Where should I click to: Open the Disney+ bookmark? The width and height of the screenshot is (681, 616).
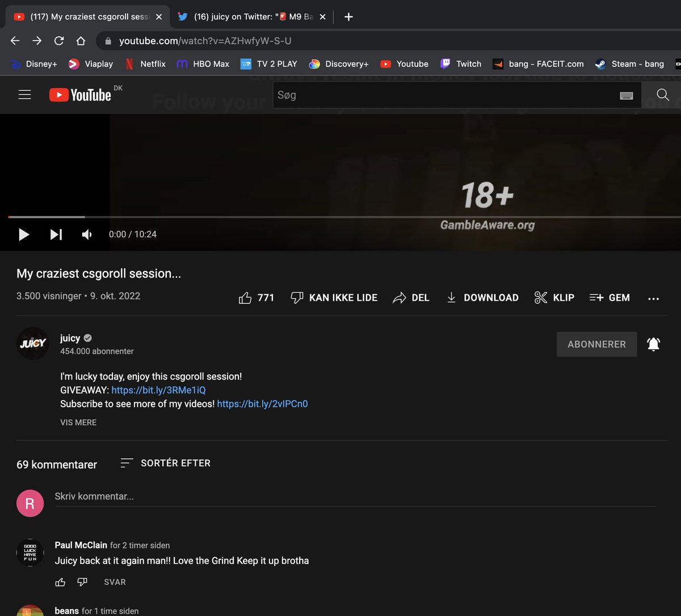point(34,64)
